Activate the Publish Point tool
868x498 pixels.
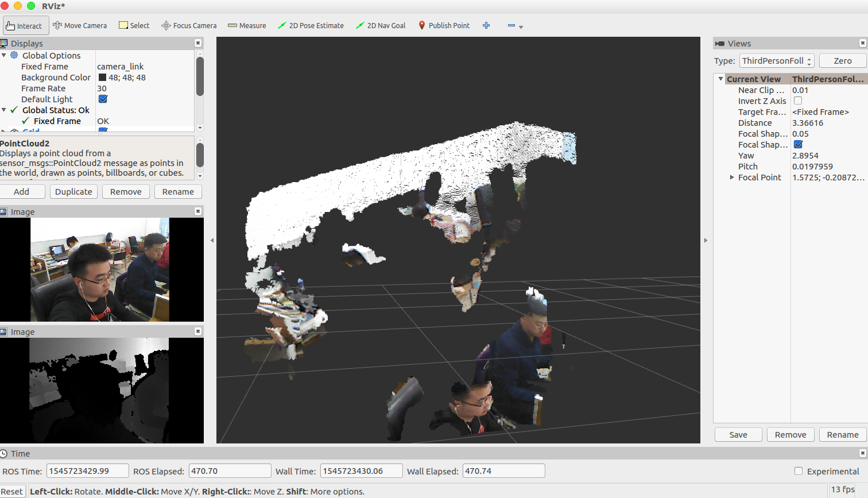(444, 25)
